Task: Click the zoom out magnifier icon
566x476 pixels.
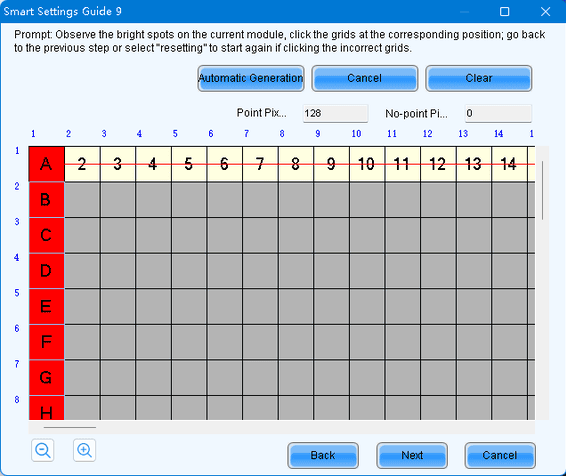Action: tap(43, 450)
